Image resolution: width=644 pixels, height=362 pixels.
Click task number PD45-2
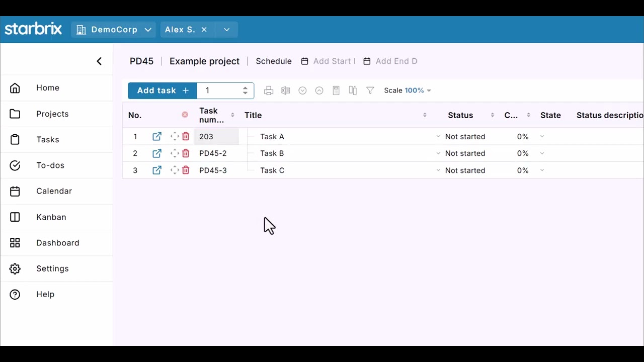tap(213, 153)
